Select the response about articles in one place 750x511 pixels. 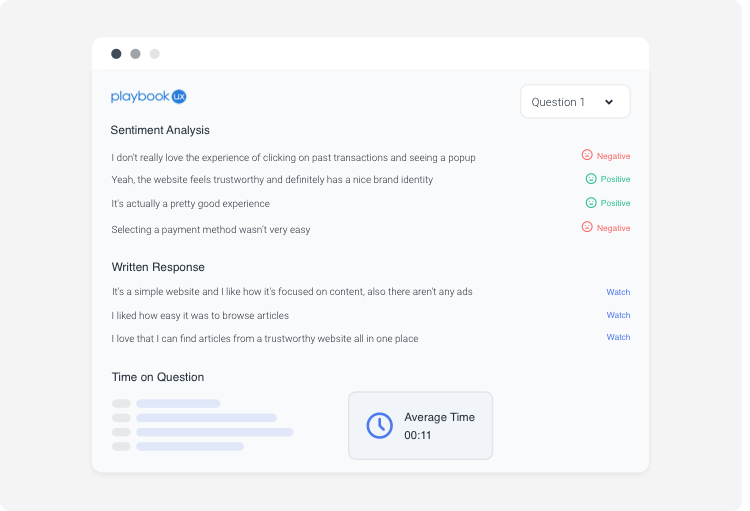[x=265, y=338]
